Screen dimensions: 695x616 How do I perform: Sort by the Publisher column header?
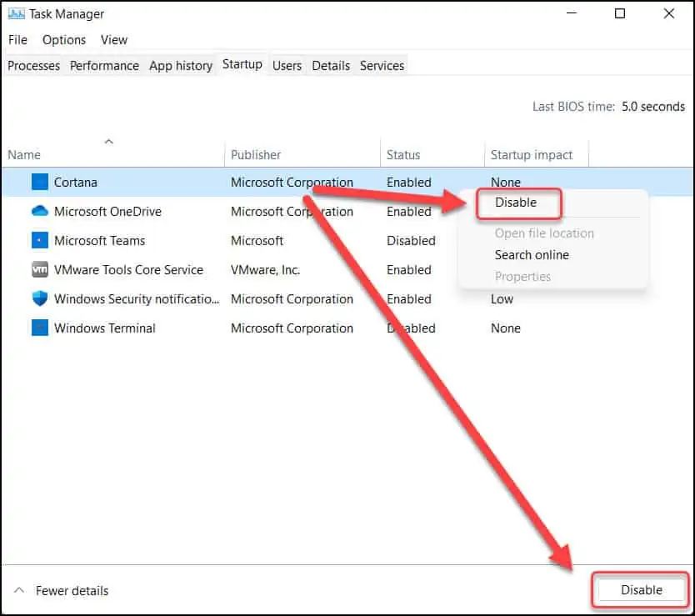click(256, 155)
